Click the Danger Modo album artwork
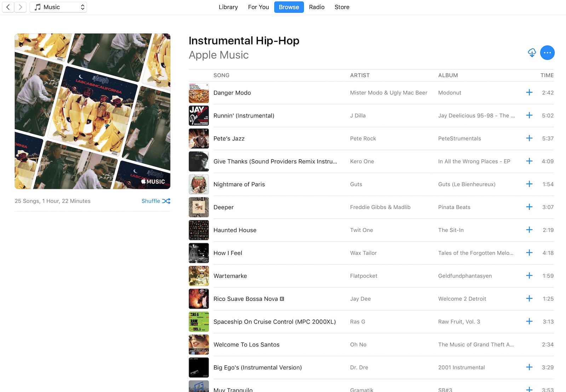566x392 pixels. [199, 93]
